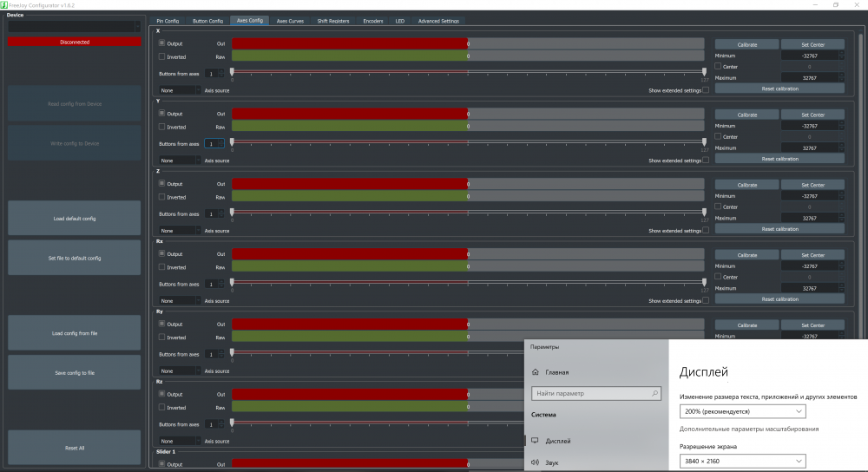
Task: Click X axis Buttons from axes spinbox
Action: coord(214,74)
